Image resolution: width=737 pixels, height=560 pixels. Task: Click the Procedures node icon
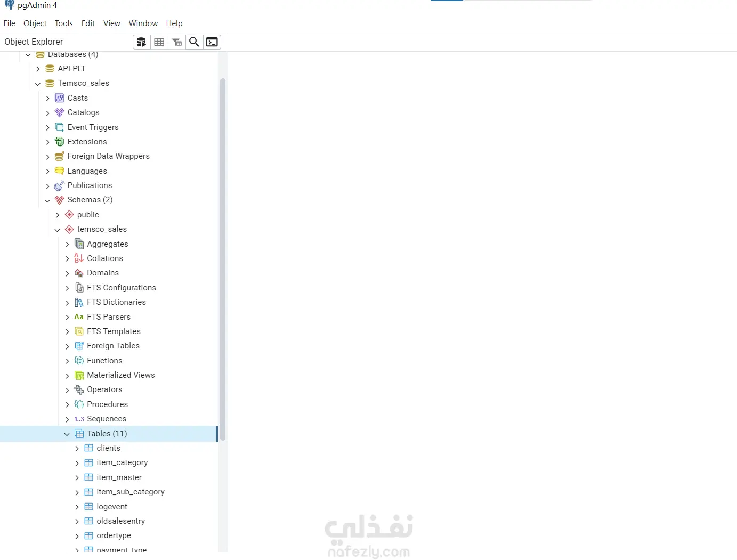click(x=79, y=404)
